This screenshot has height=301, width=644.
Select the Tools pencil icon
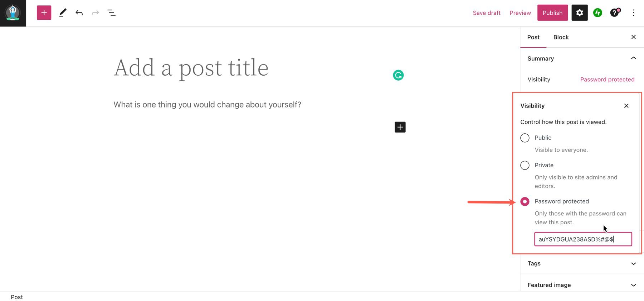[x=63, y=13]
